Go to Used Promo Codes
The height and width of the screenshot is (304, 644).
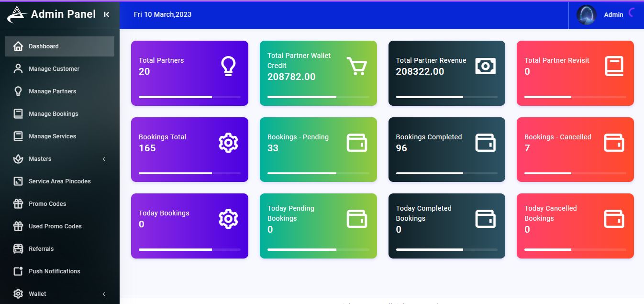[59, 226]
